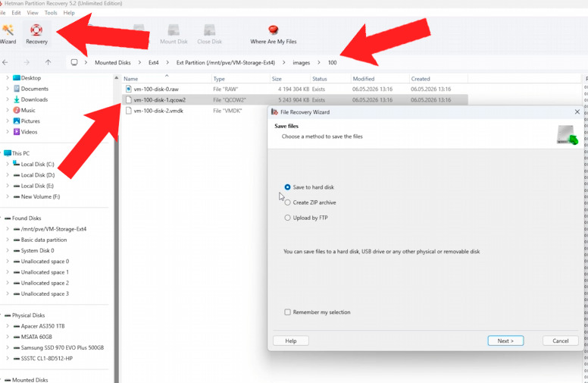This screenshot has height=383, width=588.
Task: Select the vm-100-disk-0.raw file icon
Action: click(129, 89)
